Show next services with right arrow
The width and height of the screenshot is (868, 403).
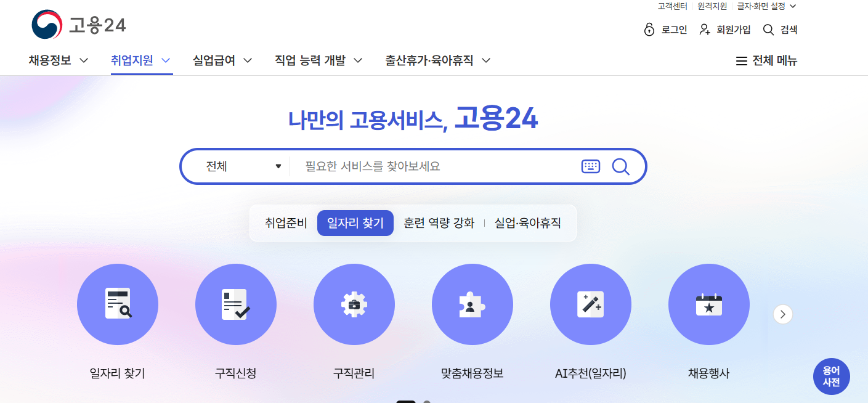[783, 314]
